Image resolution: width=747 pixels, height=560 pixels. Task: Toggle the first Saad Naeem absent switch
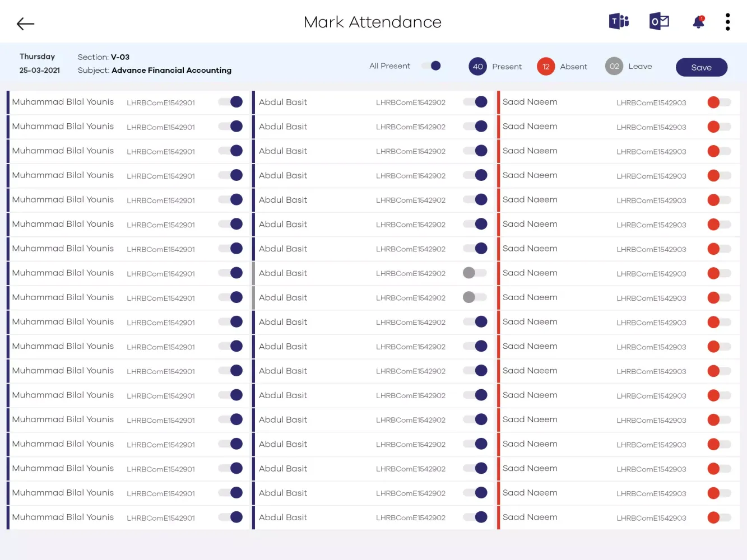coord(719,102)
